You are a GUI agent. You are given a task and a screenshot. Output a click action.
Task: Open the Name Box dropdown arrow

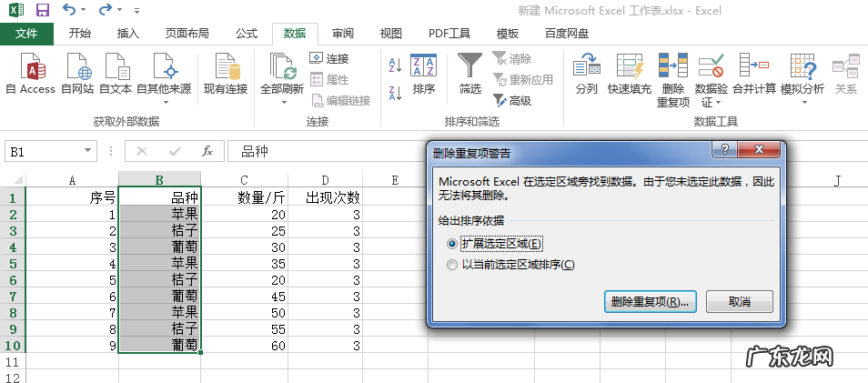87,151
